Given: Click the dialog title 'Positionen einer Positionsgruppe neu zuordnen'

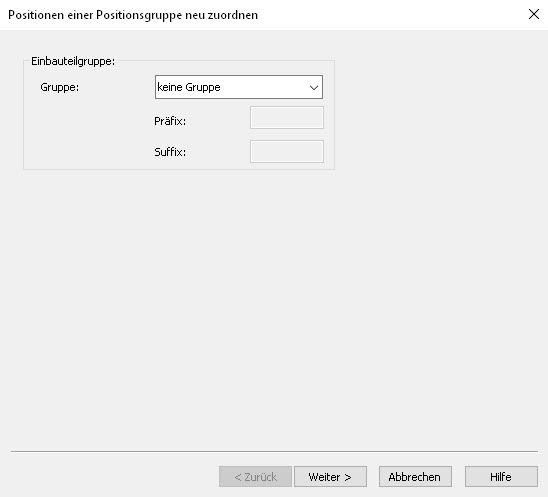Looking at the screenshot, I should tap(133, 15).
